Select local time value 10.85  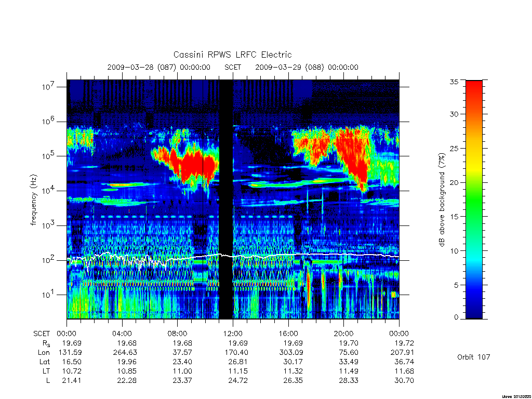coord(127,371)
